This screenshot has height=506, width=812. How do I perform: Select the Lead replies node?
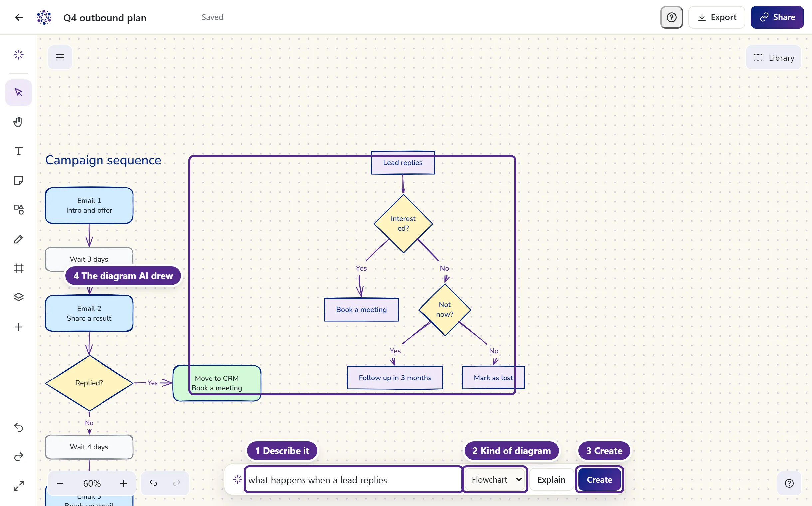403,163
